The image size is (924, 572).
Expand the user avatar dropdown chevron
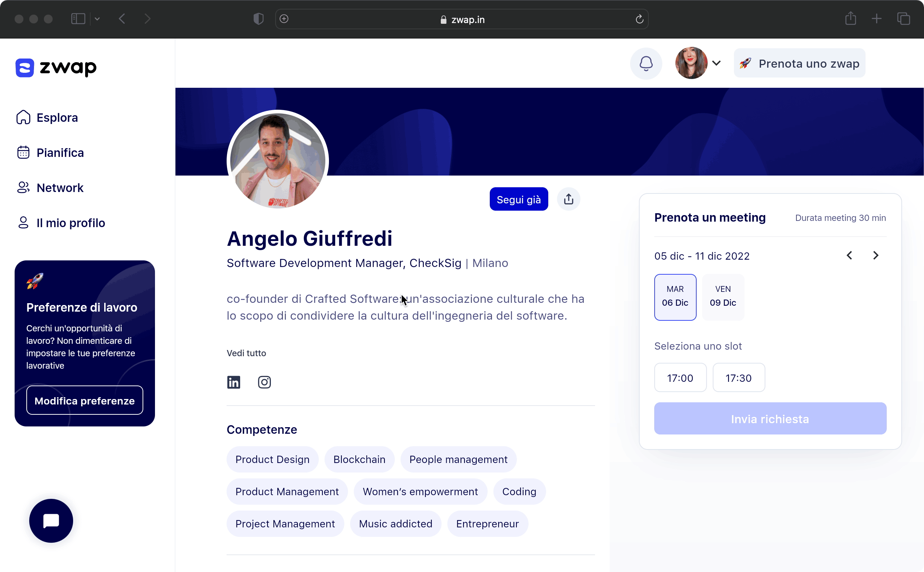pos(716,63)
